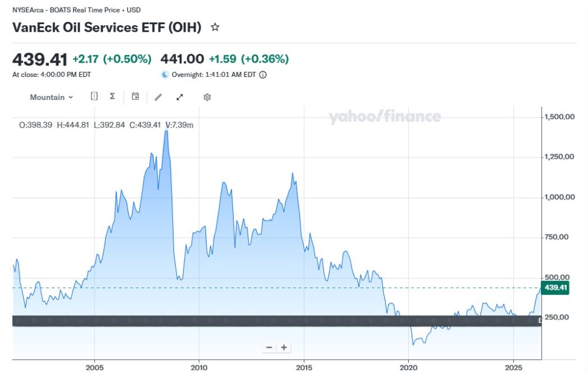The image size is (588, 374).
Task: Click info icon beside Overnight time
Action: tap(263, 74)
